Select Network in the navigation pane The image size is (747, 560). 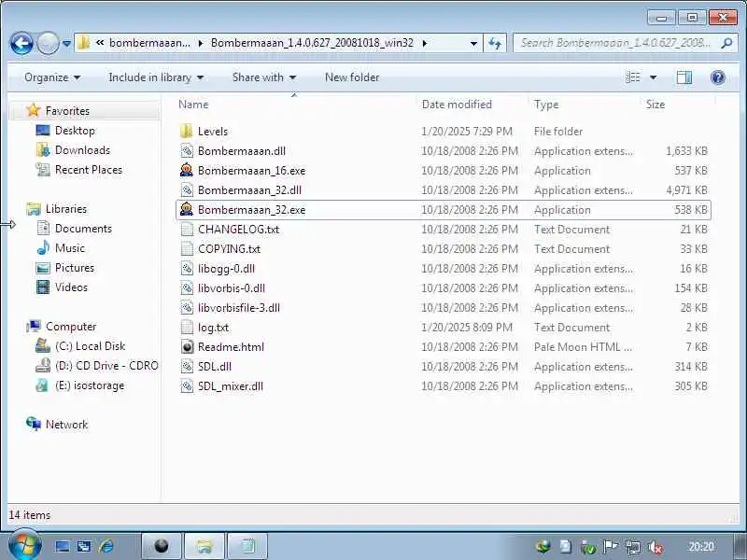click(66, 425)
